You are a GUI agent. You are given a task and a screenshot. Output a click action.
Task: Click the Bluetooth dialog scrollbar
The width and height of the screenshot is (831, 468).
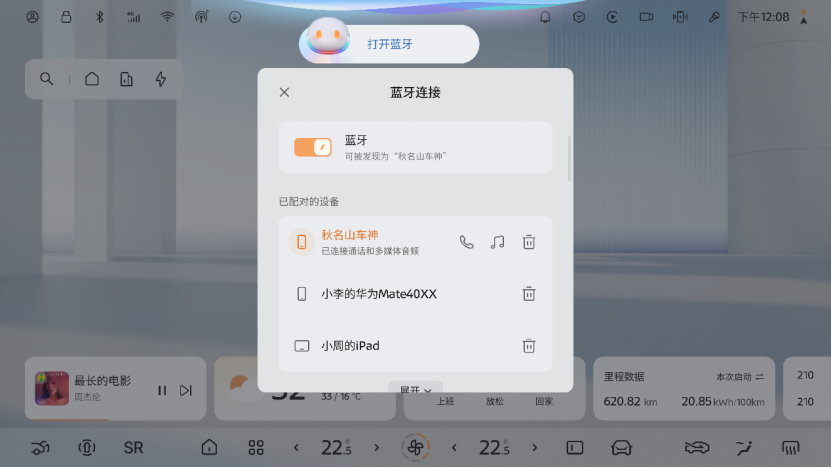click(x=570, y=158)
